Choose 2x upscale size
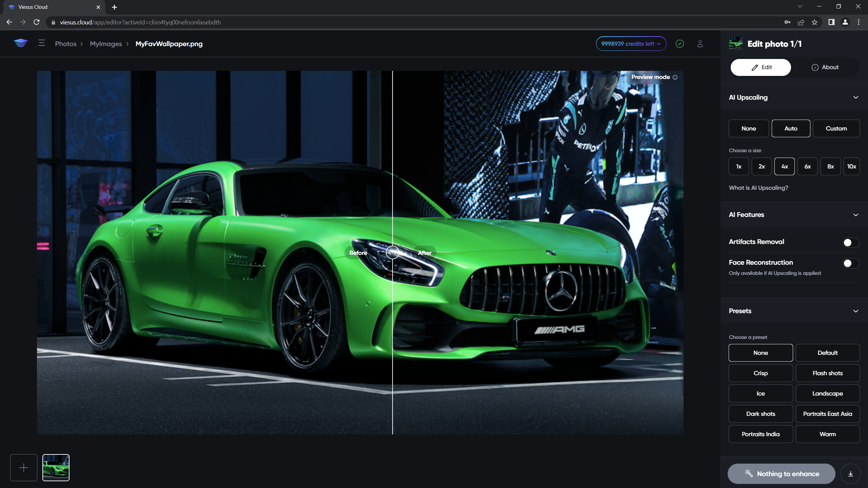 (762, 166)
